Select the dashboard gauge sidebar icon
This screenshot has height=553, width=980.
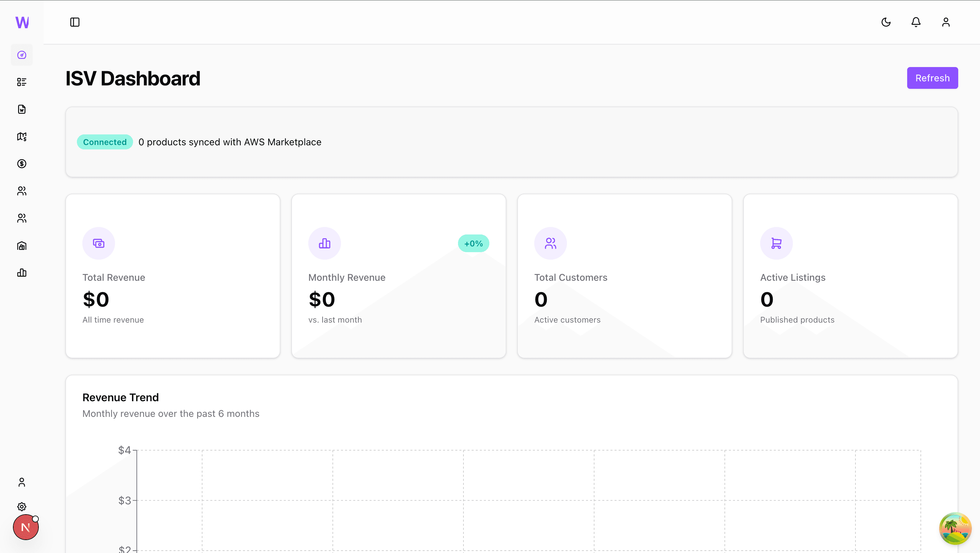pos(22,55)
